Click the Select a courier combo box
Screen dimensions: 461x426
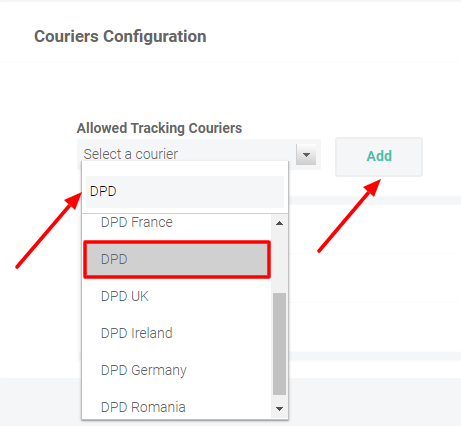pyautogui.click(x=199, y=154)
